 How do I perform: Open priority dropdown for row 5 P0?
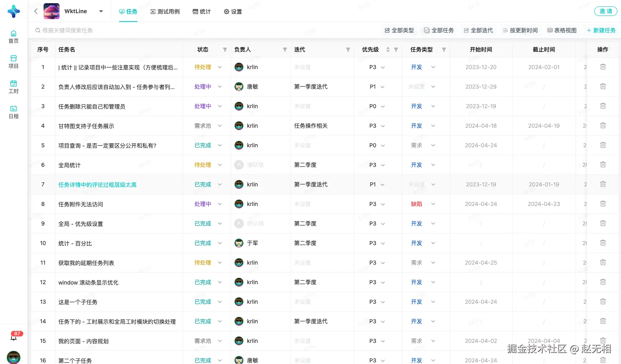pos(382,145)
